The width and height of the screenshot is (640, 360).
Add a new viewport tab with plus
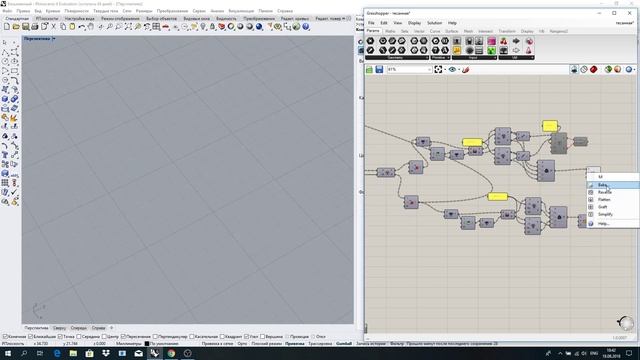point(111,328)
